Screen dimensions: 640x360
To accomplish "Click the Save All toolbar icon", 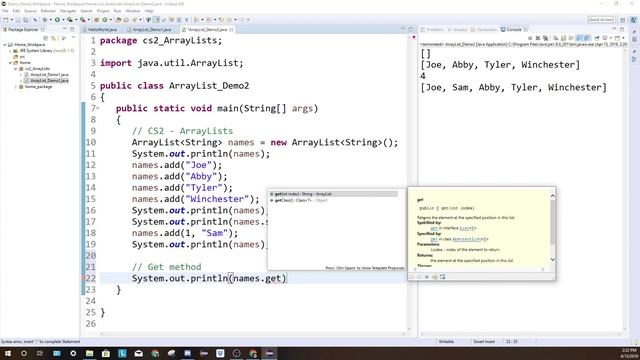I will 25,20.
